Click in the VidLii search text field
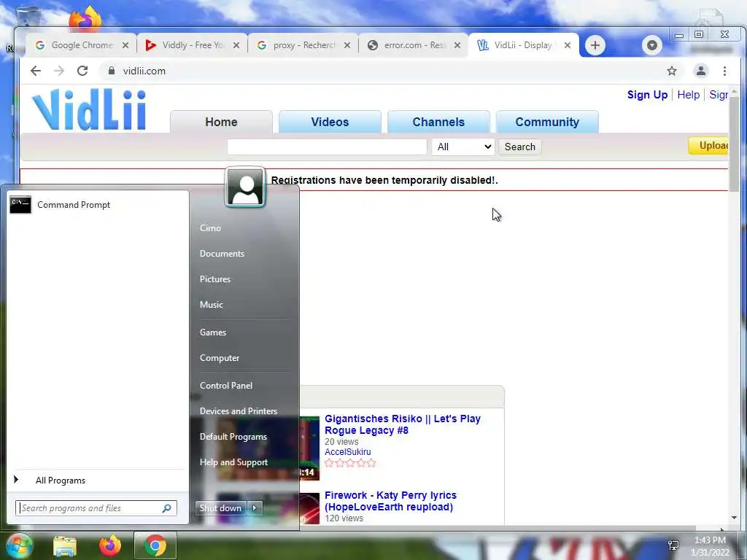747x560 pixels. (327, 147)
